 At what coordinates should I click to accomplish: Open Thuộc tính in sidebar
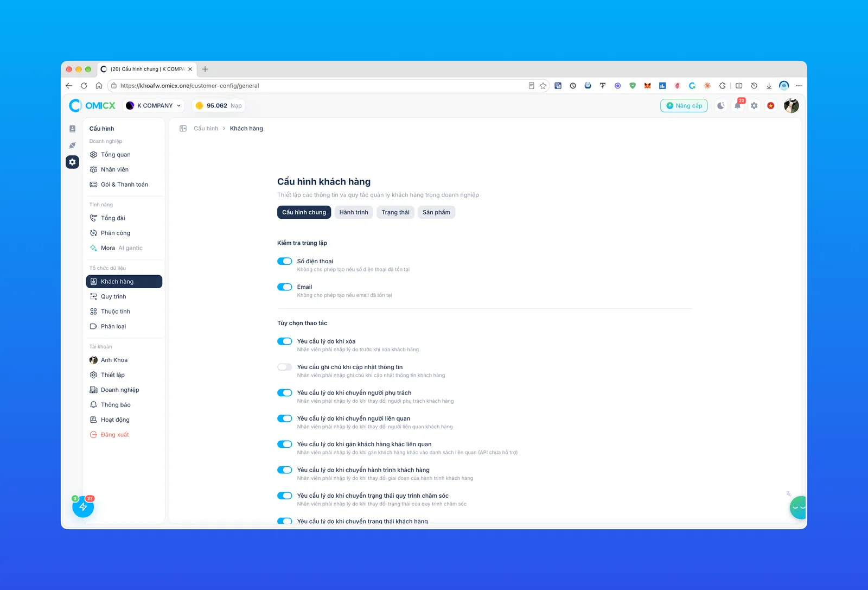click(x=124, y=312)
